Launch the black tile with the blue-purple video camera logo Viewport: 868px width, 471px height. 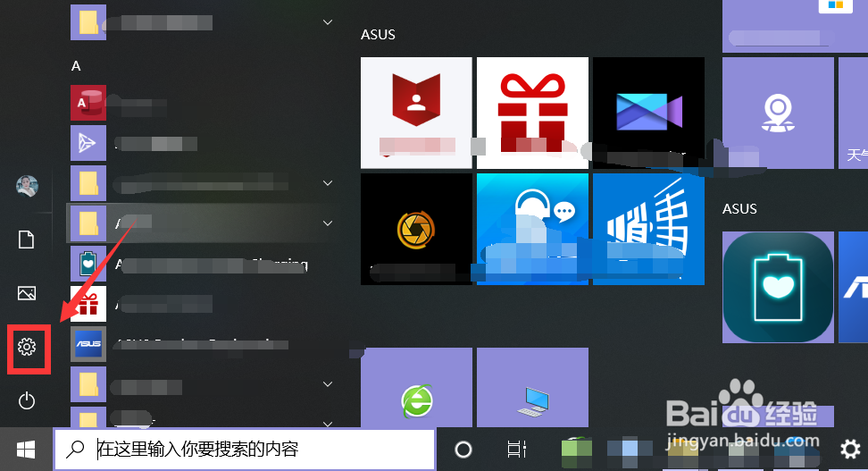tap(649, 113)
